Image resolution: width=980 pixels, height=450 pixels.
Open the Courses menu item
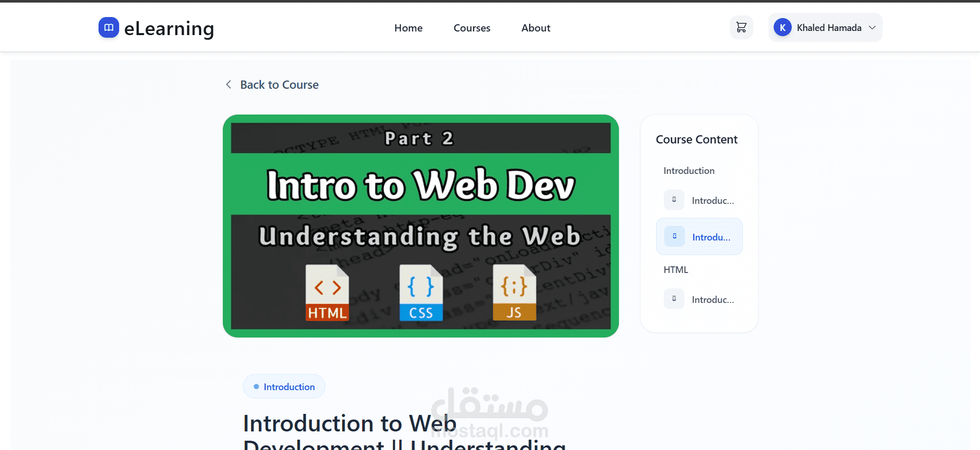tap(472, 28)
